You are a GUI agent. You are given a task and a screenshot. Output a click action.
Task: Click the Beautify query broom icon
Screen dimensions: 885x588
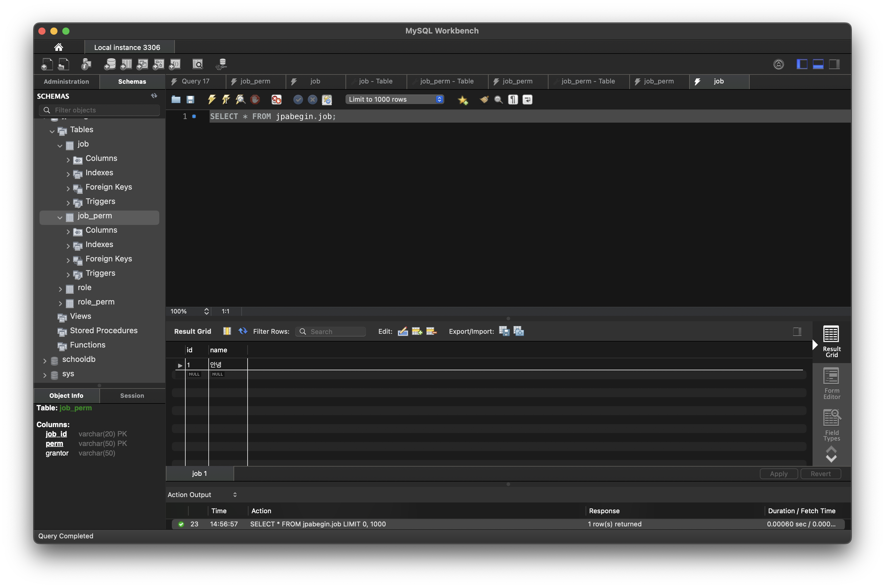pos(484,99)
